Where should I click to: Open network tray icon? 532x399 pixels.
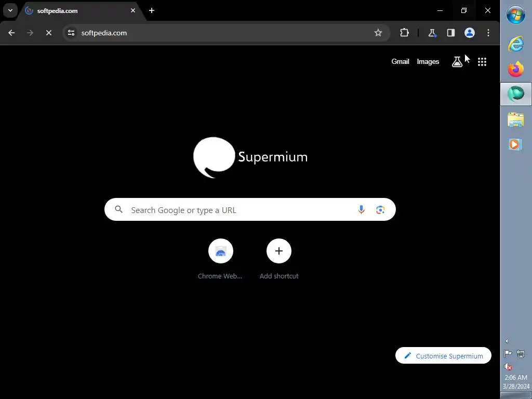pos(521,354)
